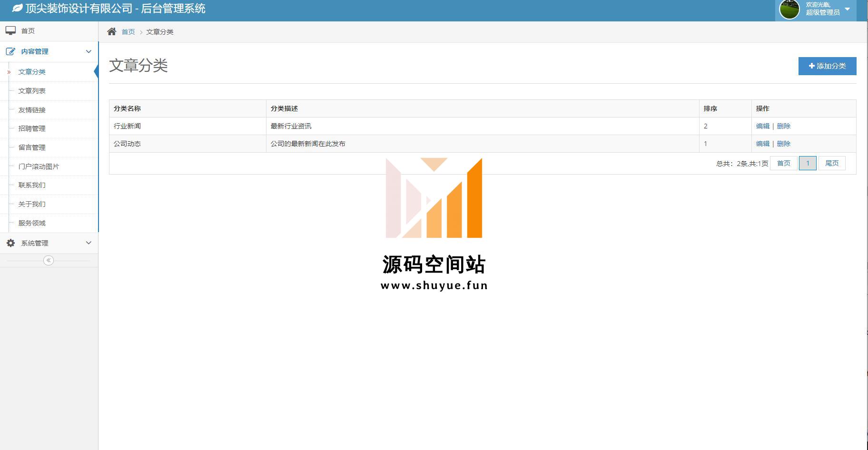Open 门户滚动图片 in the sidebar
Viewport: 868px width, 450px height.
click(49, 166)
